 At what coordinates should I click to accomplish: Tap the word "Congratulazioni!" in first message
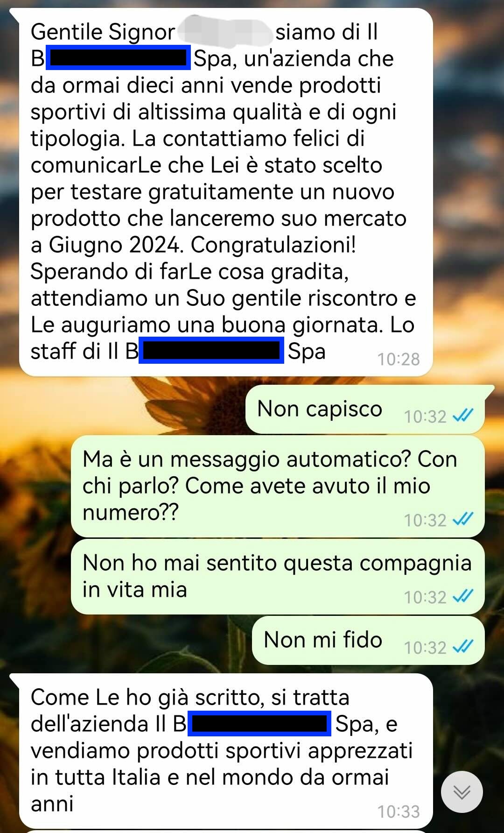coord(273,245)
